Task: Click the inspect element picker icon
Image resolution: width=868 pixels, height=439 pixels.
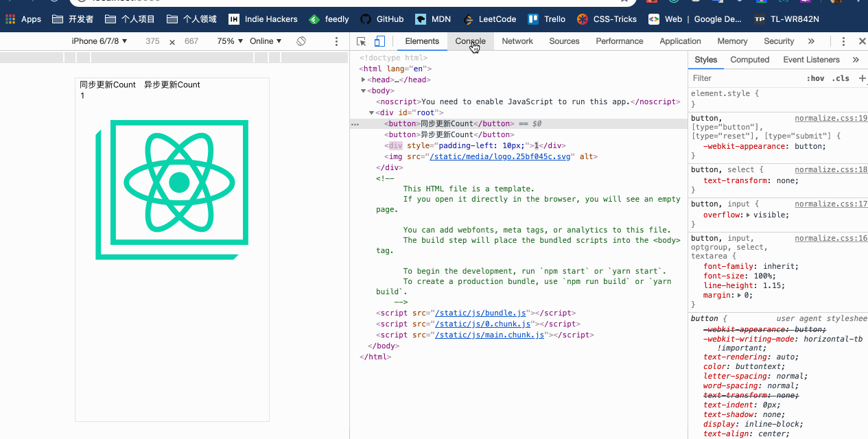Action: (362, 41)
